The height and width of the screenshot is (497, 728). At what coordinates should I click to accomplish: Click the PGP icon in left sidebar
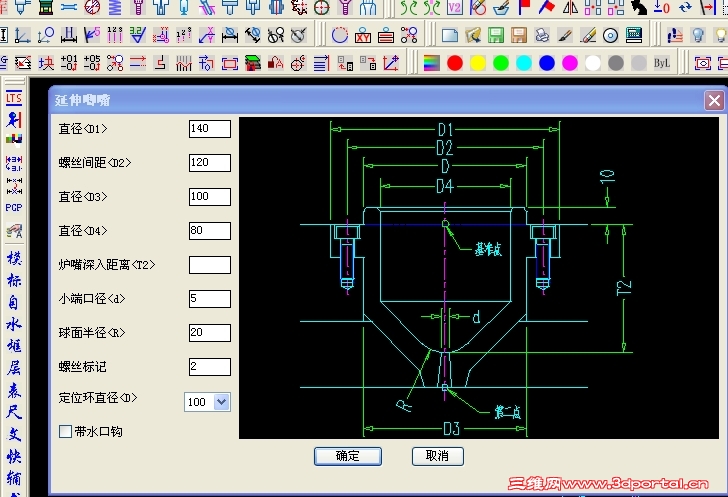pos(13,207)
